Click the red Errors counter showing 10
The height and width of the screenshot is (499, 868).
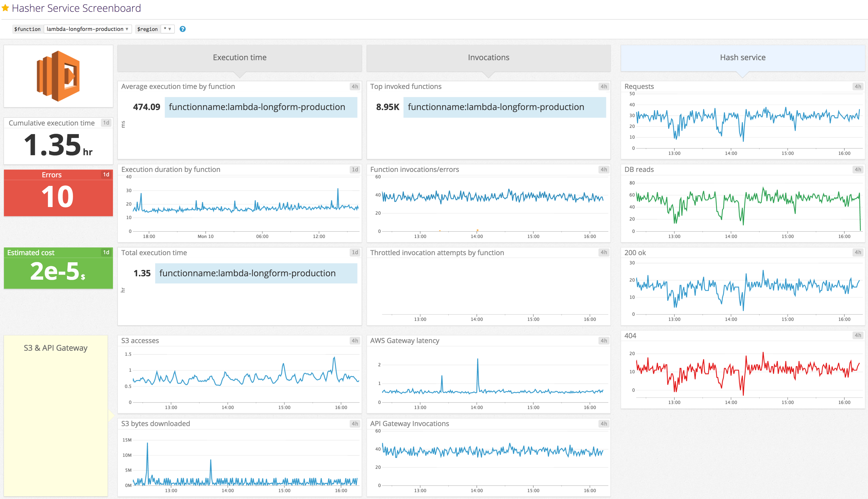click(58, 196)
